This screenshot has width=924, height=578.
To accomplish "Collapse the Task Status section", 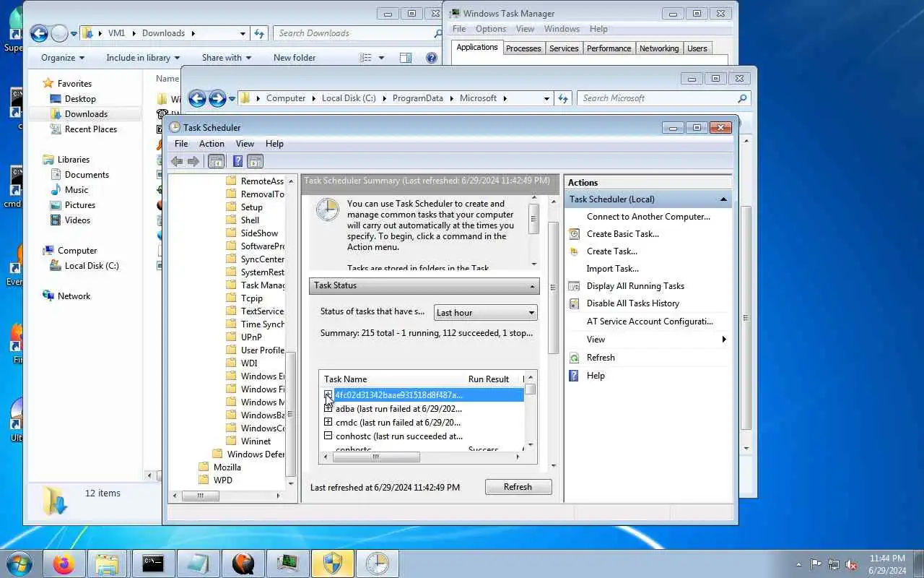I will click(x=533, y=286).
